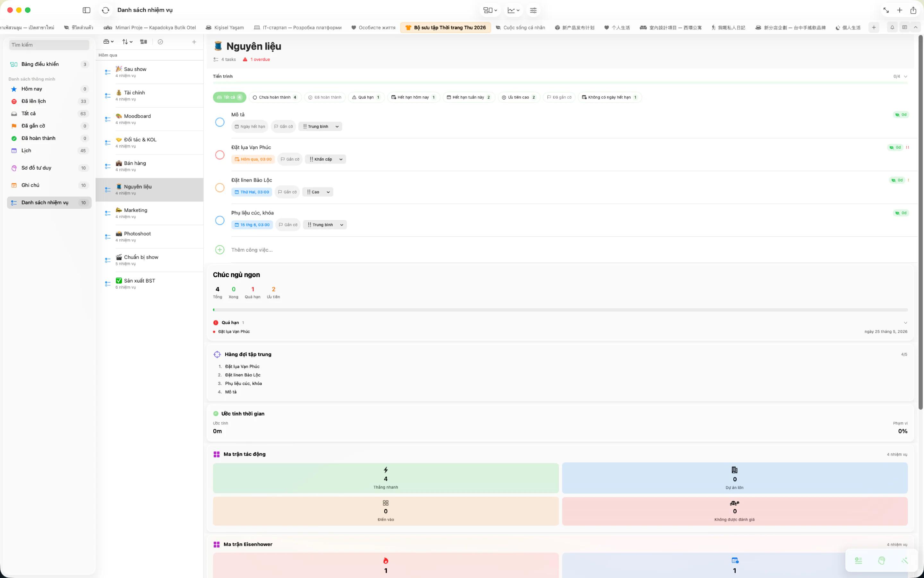Click the overdue warning triangle icon

click(245, 60)
